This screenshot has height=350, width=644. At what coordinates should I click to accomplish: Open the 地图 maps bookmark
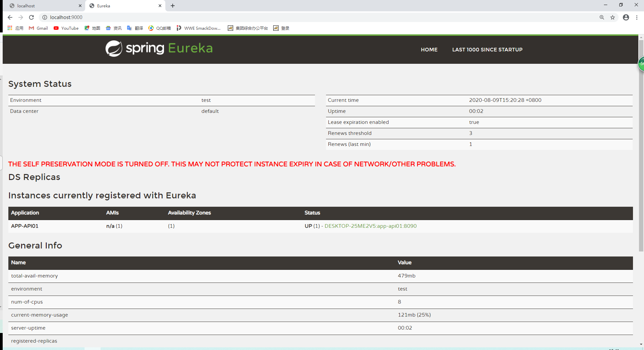tap(92, 28)
